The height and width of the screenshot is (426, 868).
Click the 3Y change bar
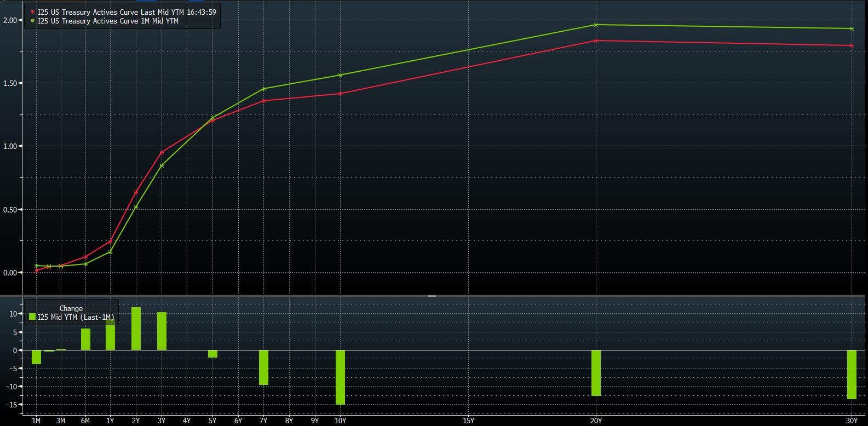[x=162, y=331]
